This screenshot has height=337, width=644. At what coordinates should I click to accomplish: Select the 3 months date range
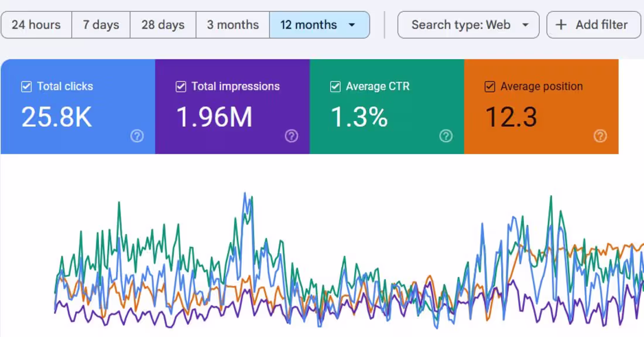tap(233, 25)
